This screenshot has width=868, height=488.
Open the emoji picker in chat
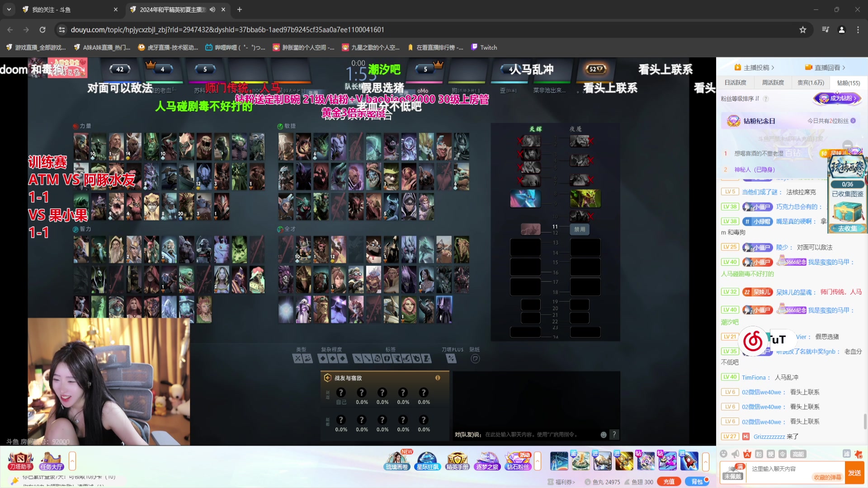pos(724,454)
